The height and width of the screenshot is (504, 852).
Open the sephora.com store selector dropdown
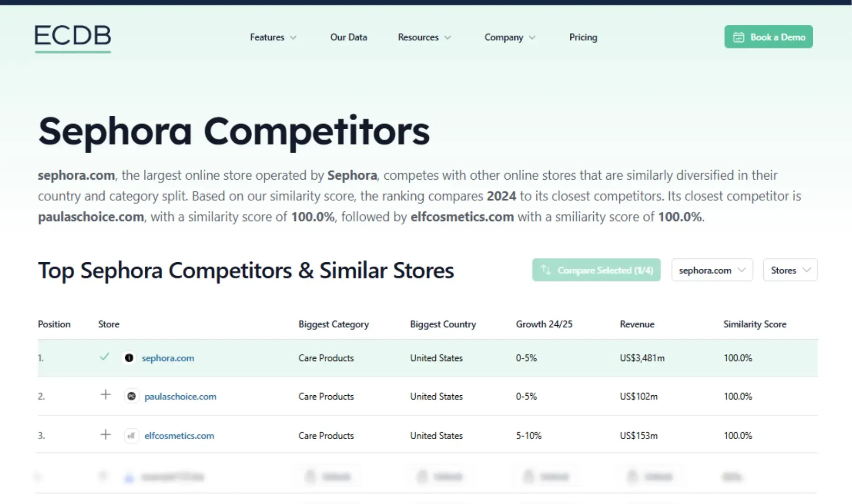pyautogui.click(x=712, y=270)
